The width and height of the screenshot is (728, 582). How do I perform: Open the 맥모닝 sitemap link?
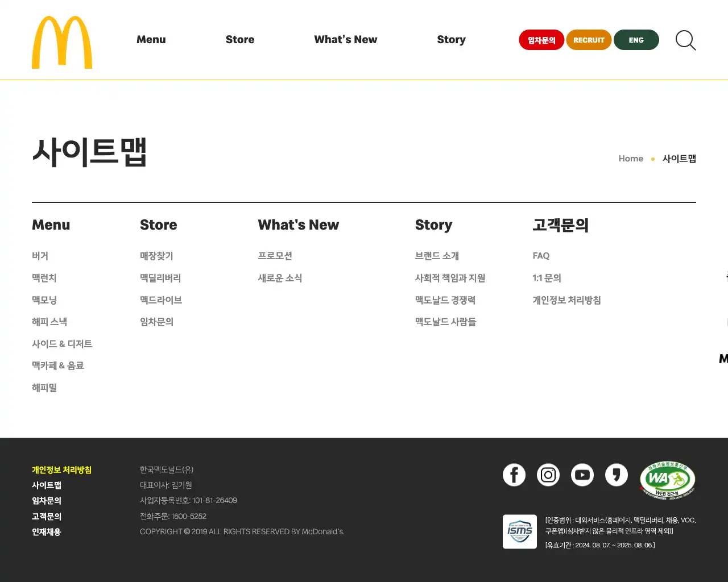click(x=44, y=300)
